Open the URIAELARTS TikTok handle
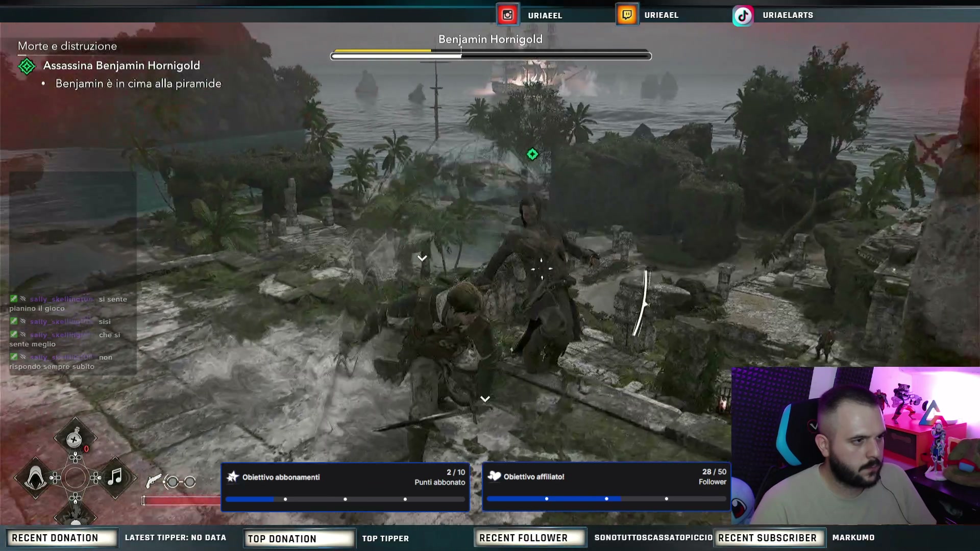The height and width of the screenshot is (551, 980). click(788, 15)
